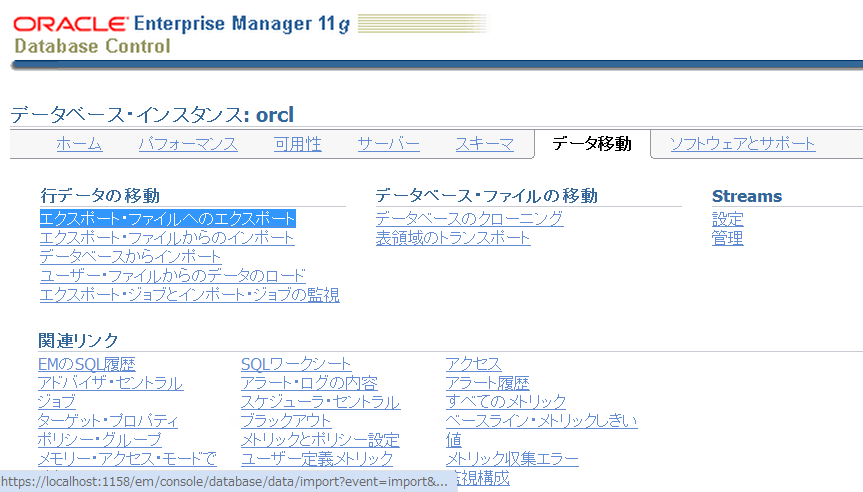
Task: Switch to the パフォーマンス tab
Action: (188, 144)
